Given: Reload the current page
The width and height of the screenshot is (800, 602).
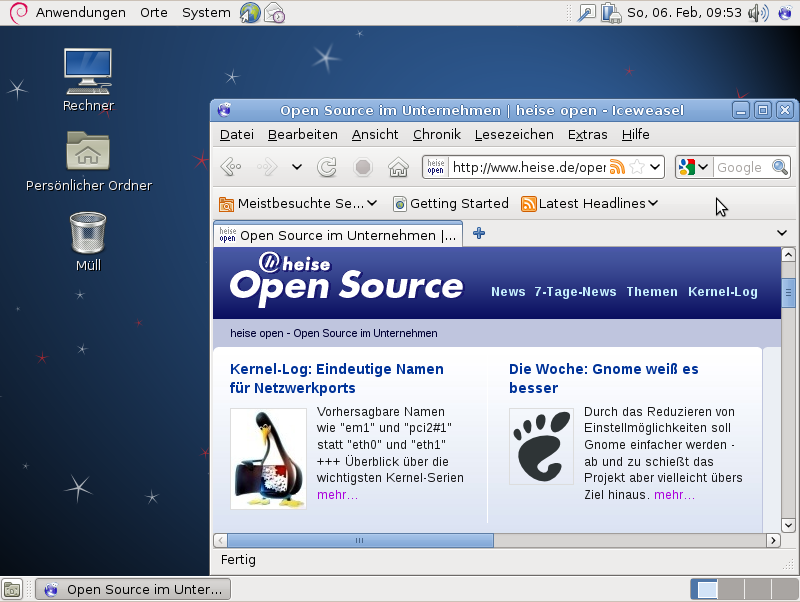Looking at the screenshot, I should (327, 167).
